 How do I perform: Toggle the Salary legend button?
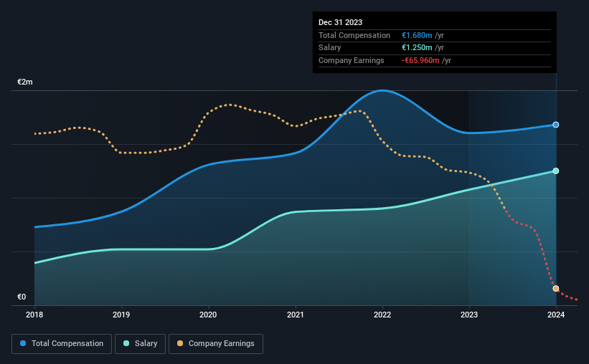pos(140,344)
